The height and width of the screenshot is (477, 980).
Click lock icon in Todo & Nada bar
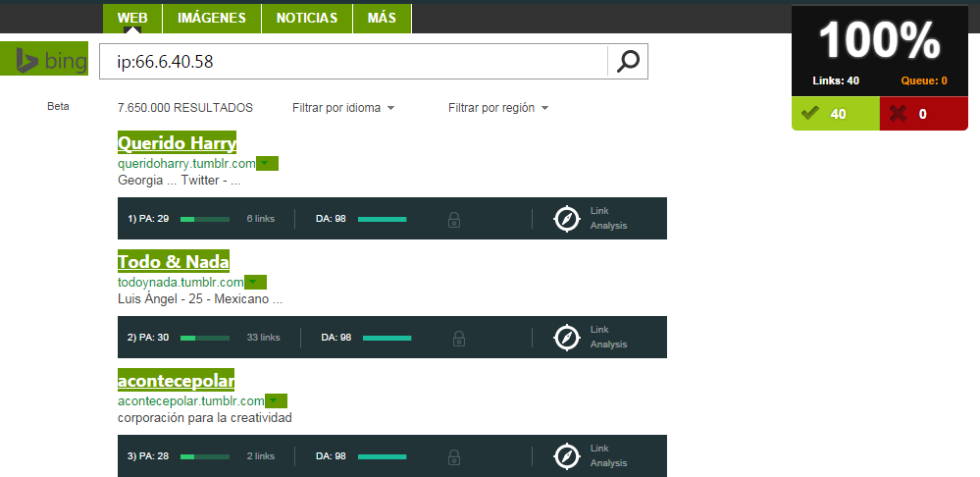click(459, 339)
